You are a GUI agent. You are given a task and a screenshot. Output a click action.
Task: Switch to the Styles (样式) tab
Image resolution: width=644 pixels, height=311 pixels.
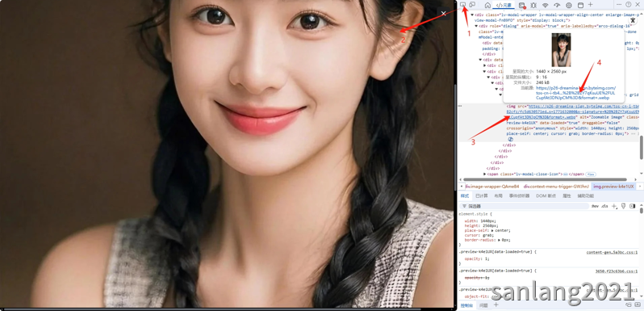(465, 195)
